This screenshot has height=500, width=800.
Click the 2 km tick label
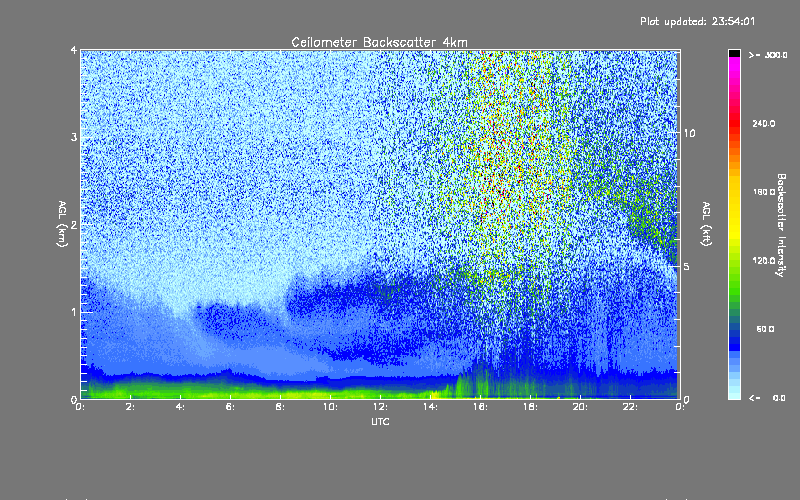point(74,225)
